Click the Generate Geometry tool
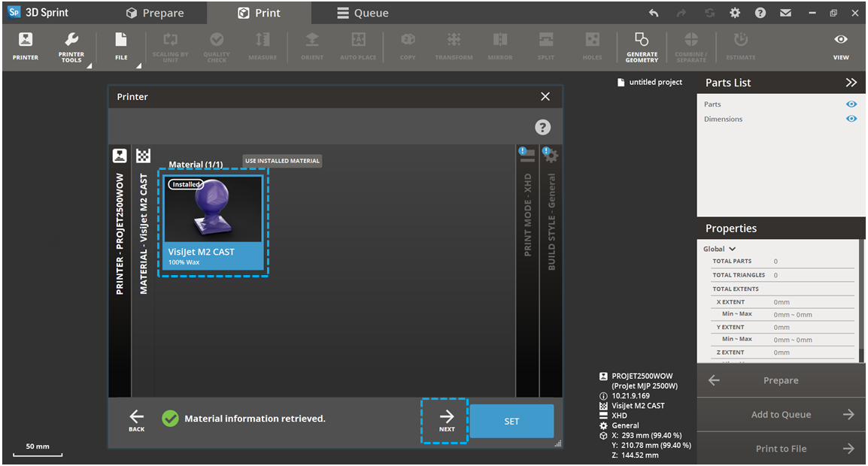The width and height of the screenshot is (868, 466). tap(641, 46)
